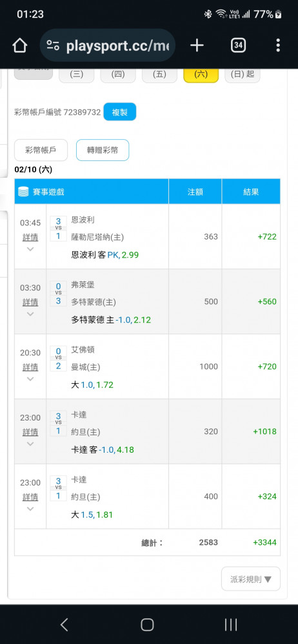Tap the Android recent apps icon
The width and height of the screenshot is (298, 644).
point(231,625)
